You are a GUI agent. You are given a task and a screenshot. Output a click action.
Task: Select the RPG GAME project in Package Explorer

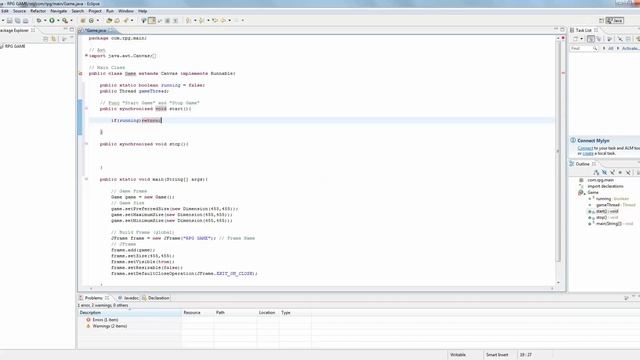(15, 46)
